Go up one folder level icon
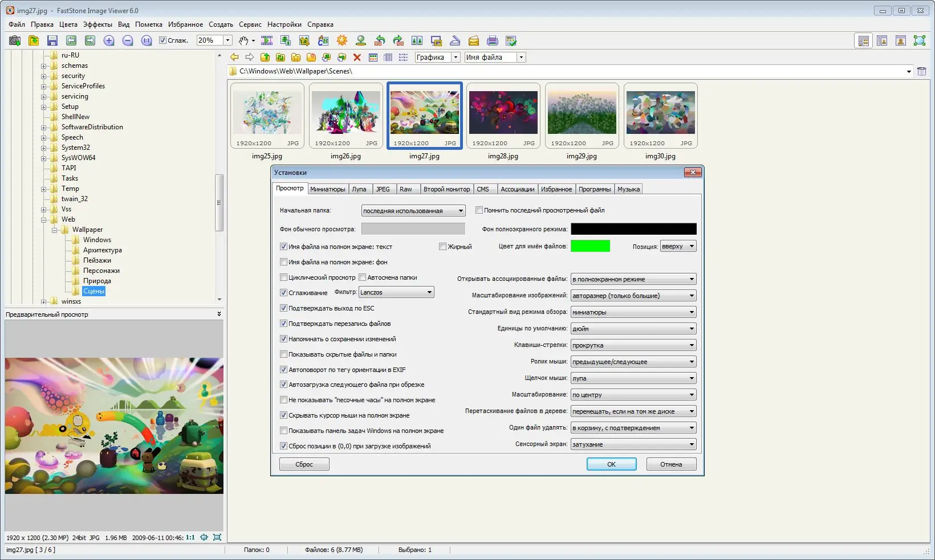This screenshot has height=560, width=935. [x=265, y=57]
